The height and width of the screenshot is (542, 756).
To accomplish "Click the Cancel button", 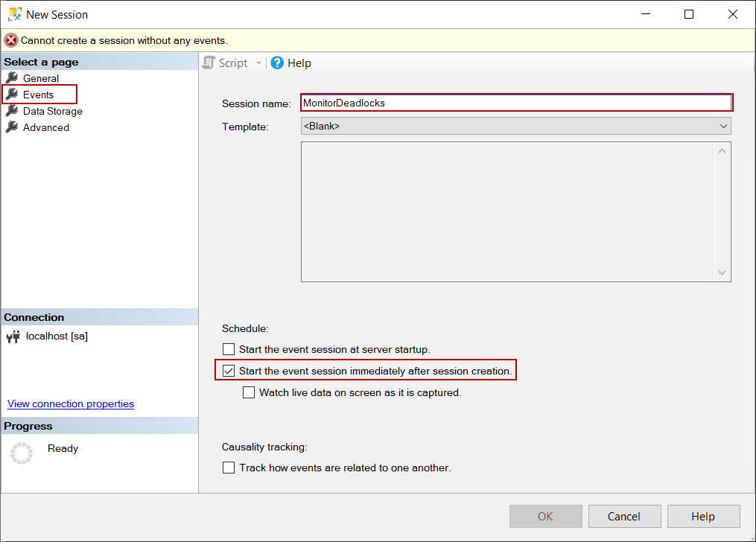I will point(624,516).
